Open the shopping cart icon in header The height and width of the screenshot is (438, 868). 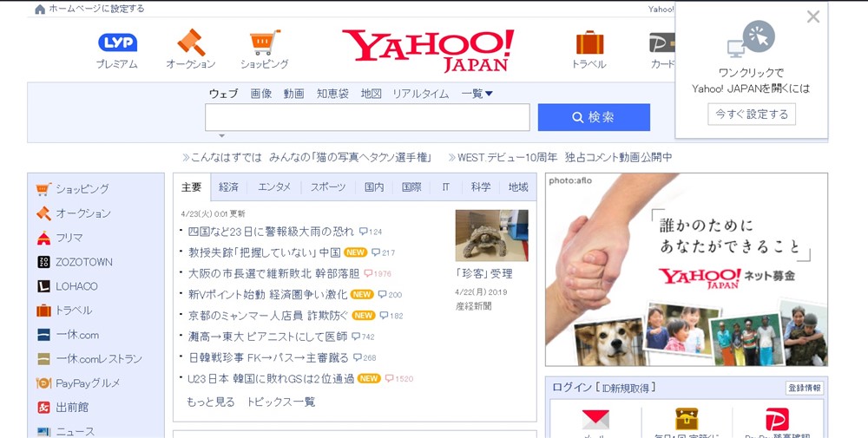(265, 42)
